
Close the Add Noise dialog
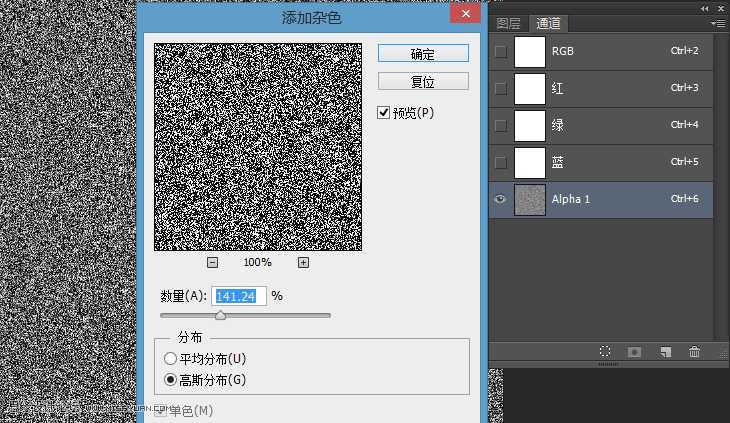click(x=463, y=13)
